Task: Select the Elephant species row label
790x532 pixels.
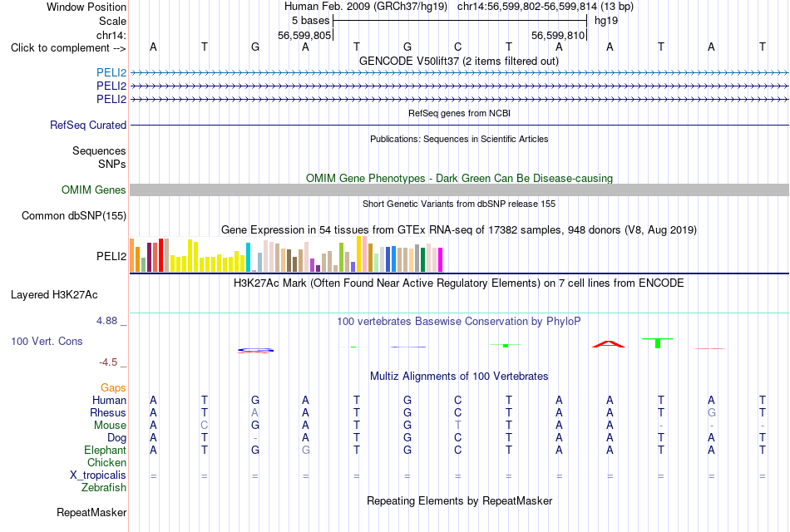Action: (x=105, y=451)
